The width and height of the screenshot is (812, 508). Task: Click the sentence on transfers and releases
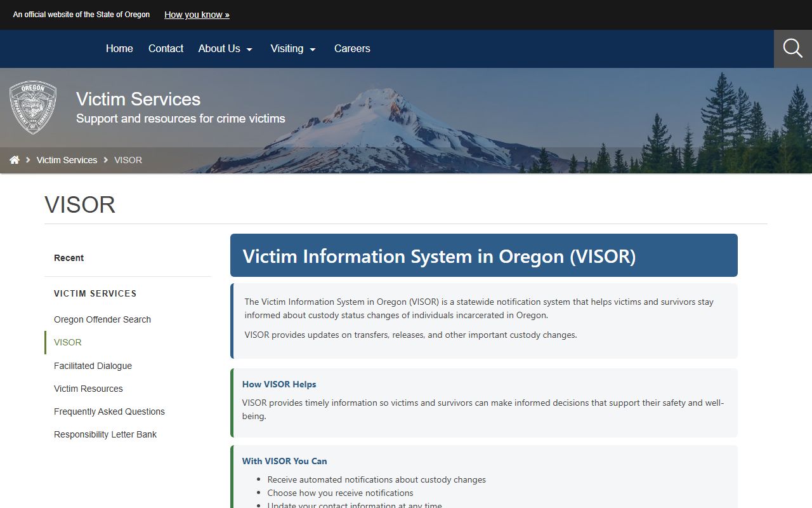[411, 335]
